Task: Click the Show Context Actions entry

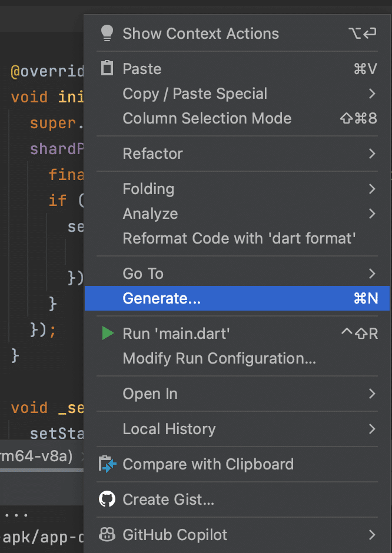Action: (201, 34)
